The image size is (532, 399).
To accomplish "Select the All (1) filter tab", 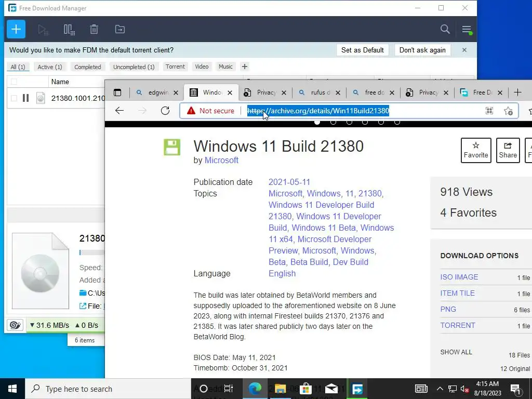I will 18,67.
